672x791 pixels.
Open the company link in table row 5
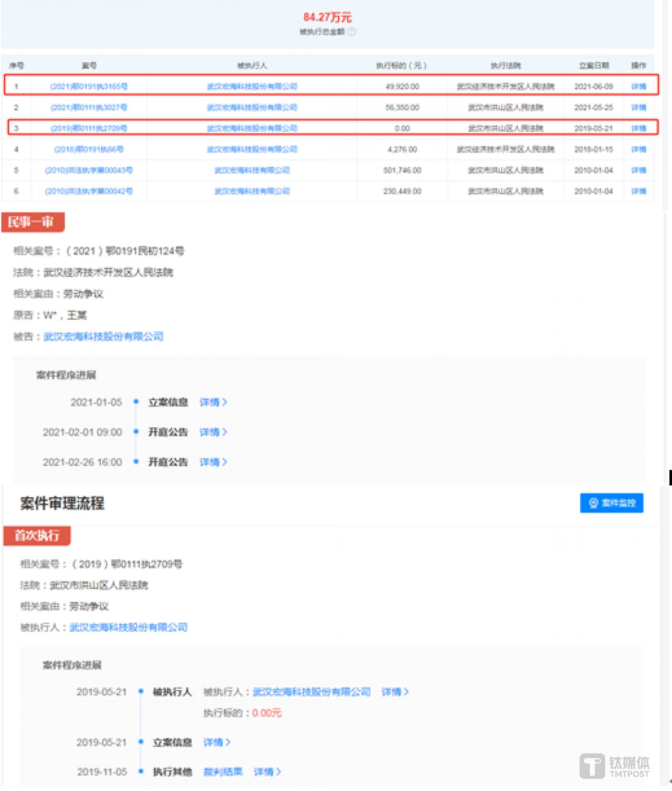[x=252, y=170]
